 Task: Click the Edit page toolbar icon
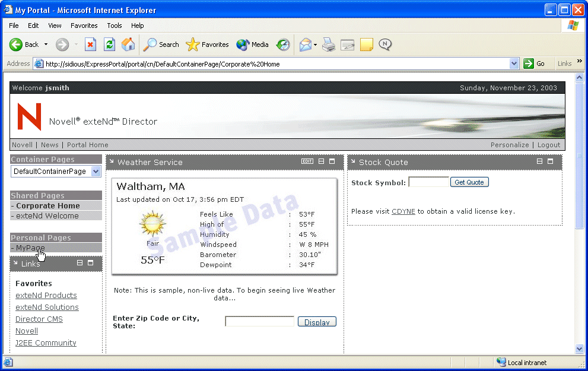point(347,45)
